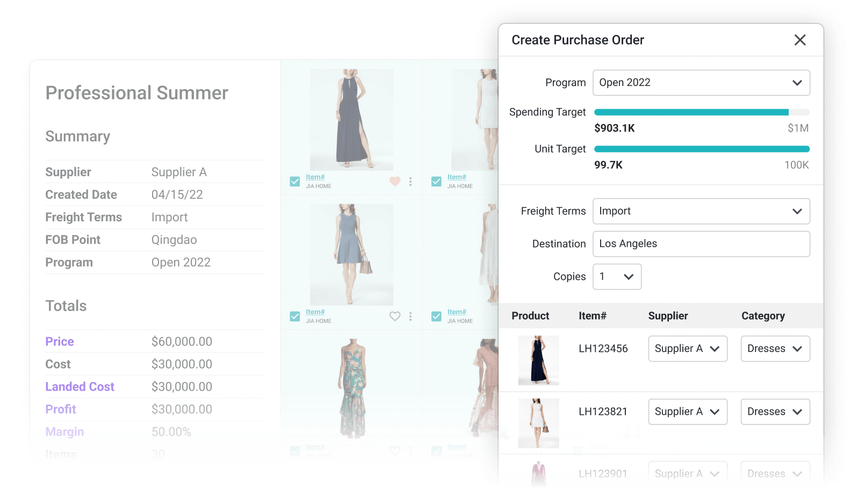Toggle checkbox for white dress in top row

point(436,182)
